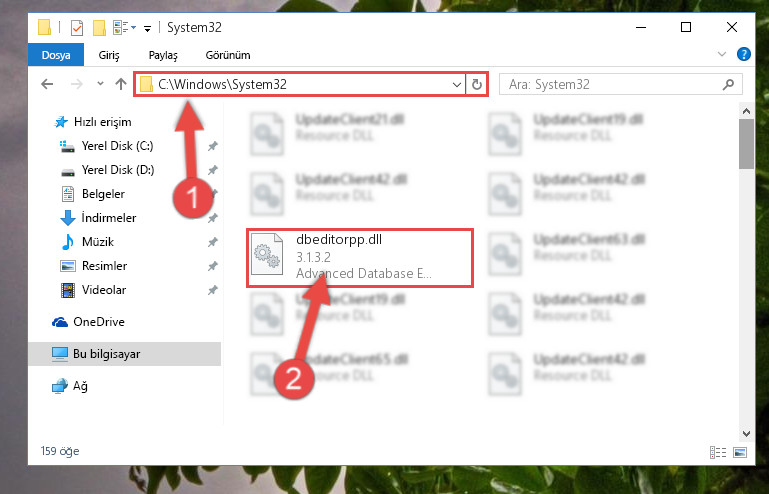Expand the address bar history dropdown

coord(457,84)
